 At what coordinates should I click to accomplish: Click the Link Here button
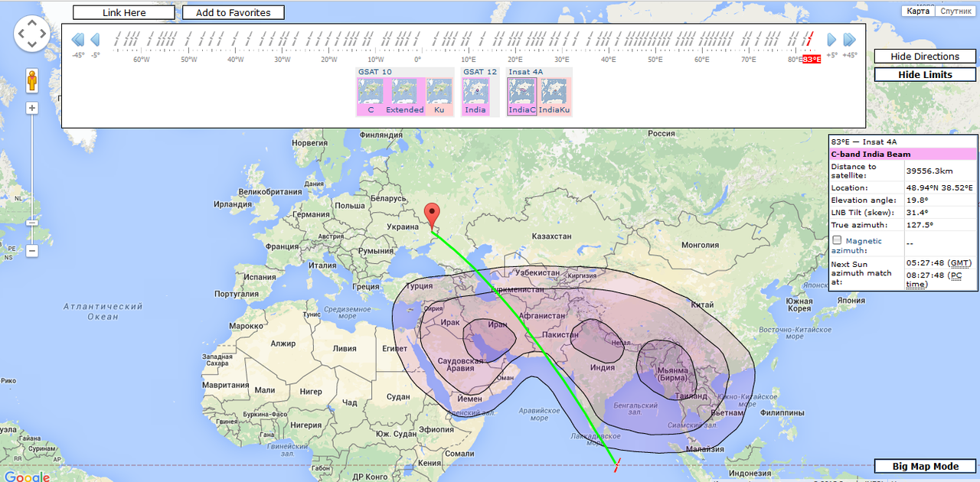coord(124,13)
